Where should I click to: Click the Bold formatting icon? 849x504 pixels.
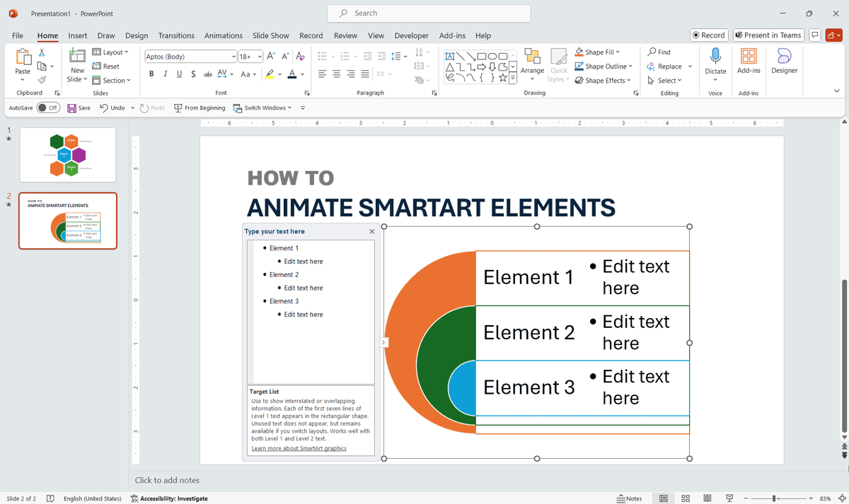[x=151, y=74]
